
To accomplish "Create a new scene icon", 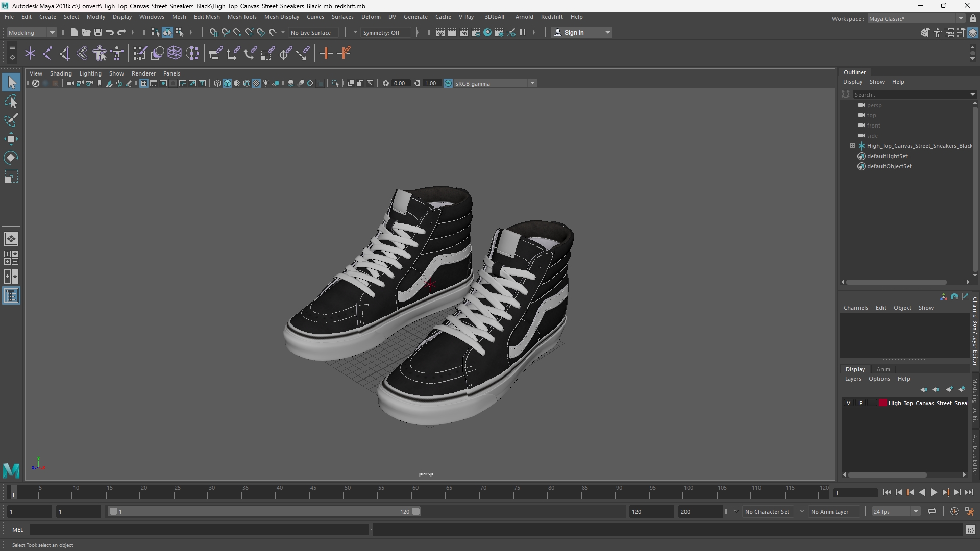I will 74,32.
